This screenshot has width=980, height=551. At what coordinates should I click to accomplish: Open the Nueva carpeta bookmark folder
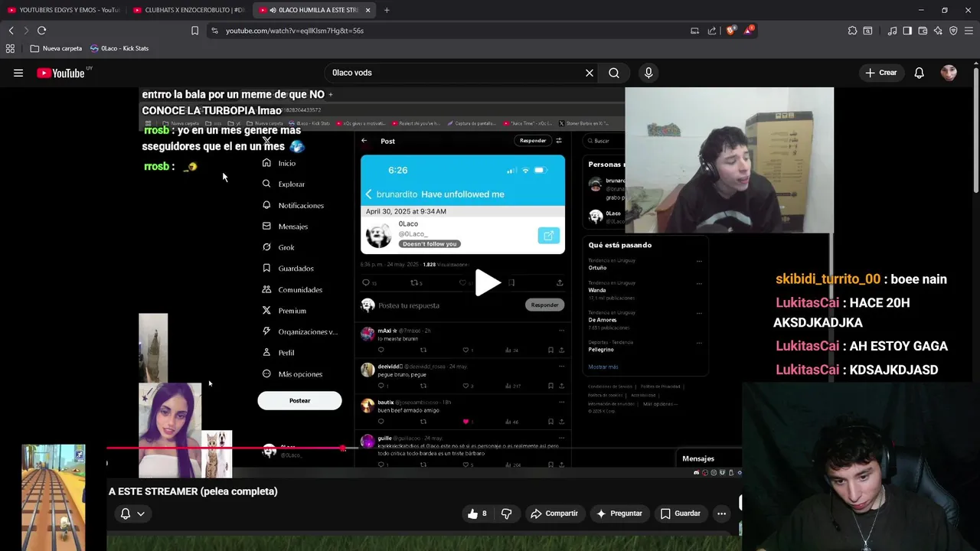56,48
